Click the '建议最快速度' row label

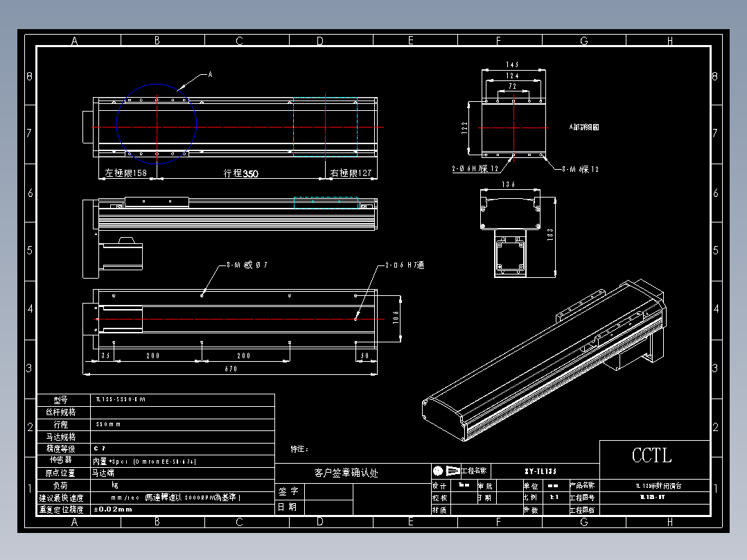(x=62, y=498)
